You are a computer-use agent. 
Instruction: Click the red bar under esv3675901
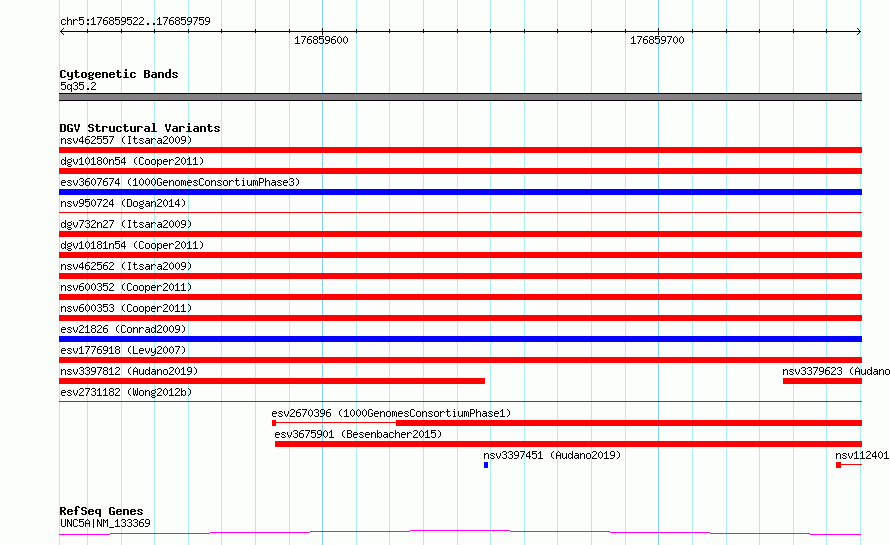(568, 444)
